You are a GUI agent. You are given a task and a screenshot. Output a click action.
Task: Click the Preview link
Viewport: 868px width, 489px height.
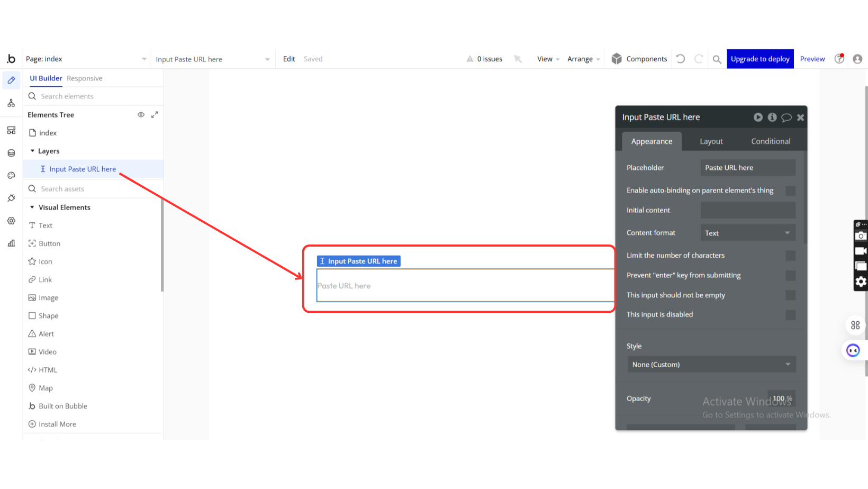click(812, 59)
